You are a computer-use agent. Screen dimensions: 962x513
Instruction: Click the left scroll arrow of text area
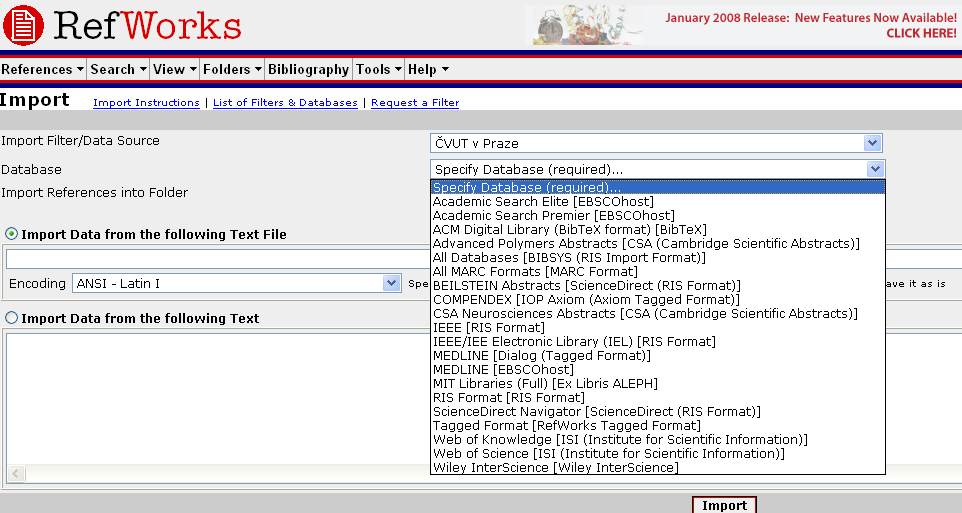click(x=15, y=473)
